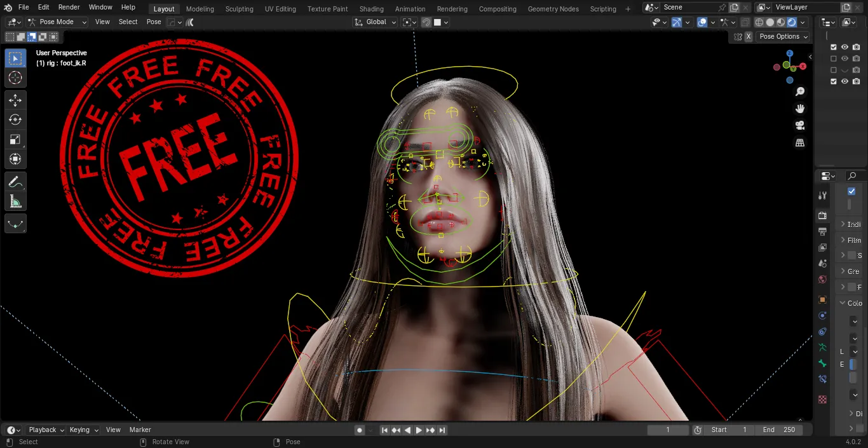Toggle X-axis mirror in pose options

pos(749,36)
